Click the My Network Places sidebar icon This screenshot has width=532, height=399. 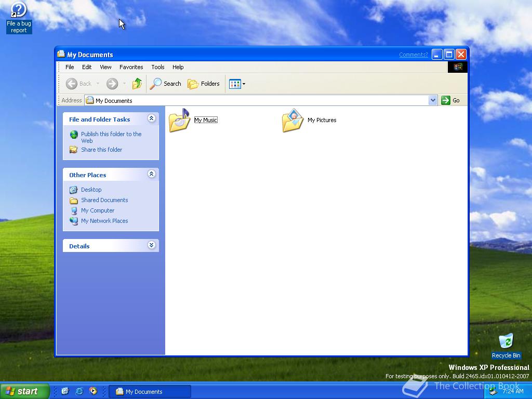tap(74, 221)
